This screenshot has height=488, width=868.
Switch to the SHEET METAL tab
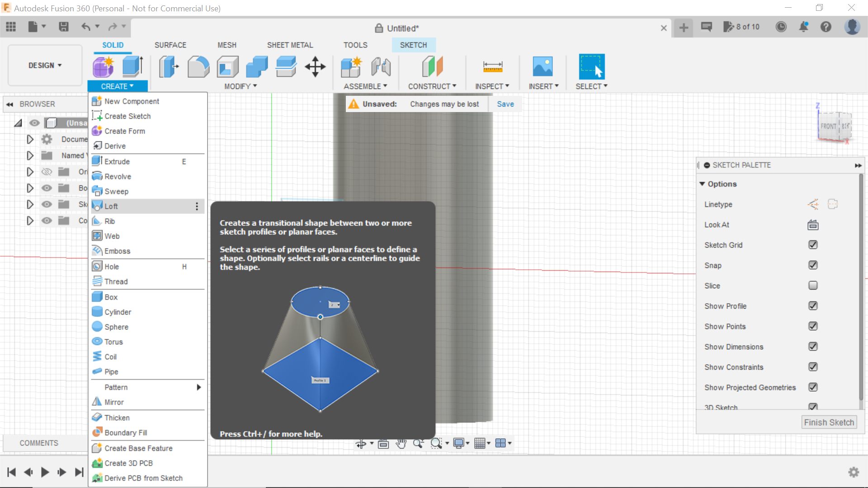290,45
